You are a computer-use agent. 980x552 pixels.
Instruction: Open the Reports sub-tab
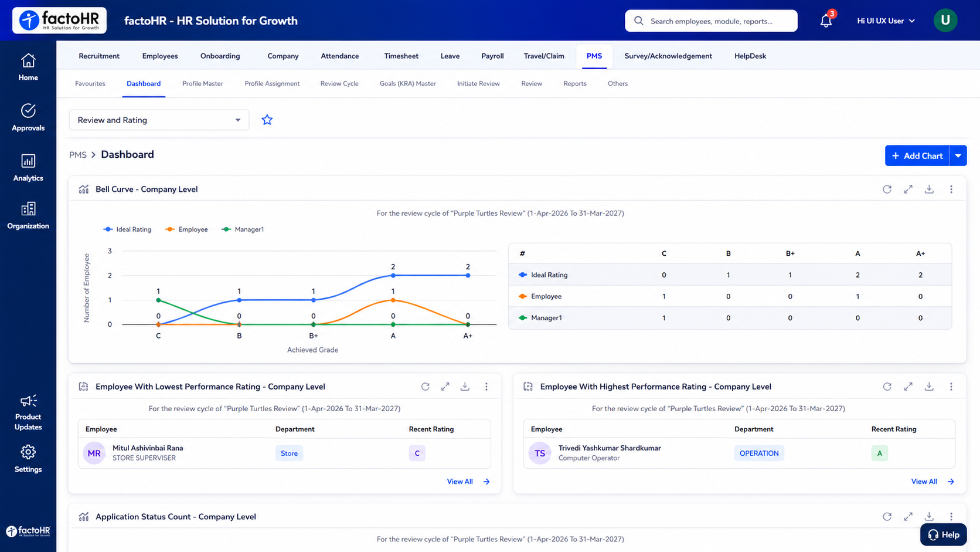click(575, 83)
